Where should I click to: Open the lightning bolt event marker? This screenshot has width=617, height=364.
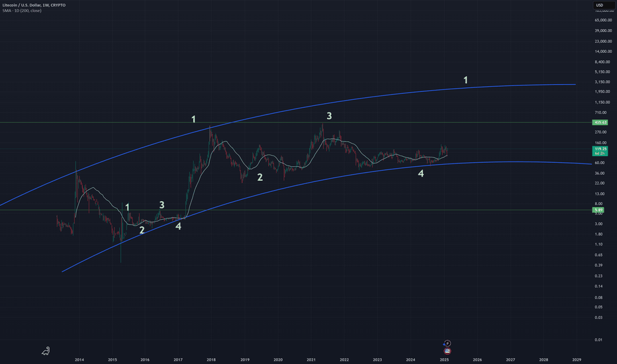(x=448, y=343)
